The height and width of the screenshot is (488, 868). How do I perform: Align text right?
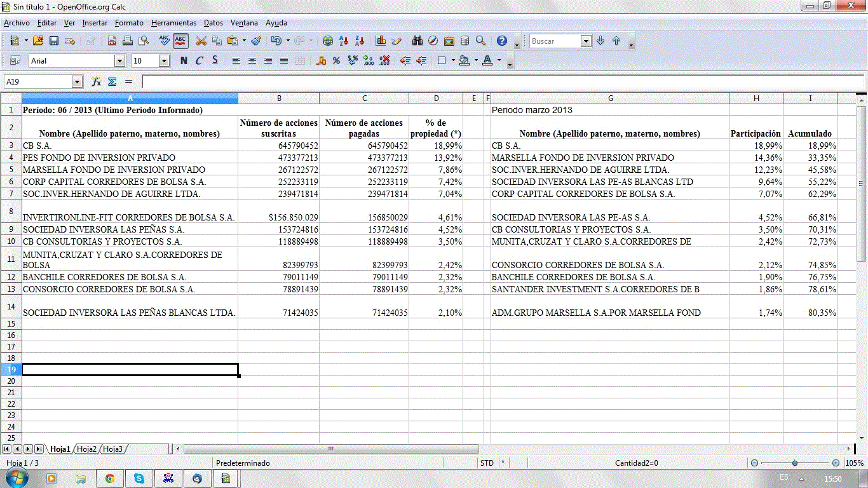click(x=268, y=61)
